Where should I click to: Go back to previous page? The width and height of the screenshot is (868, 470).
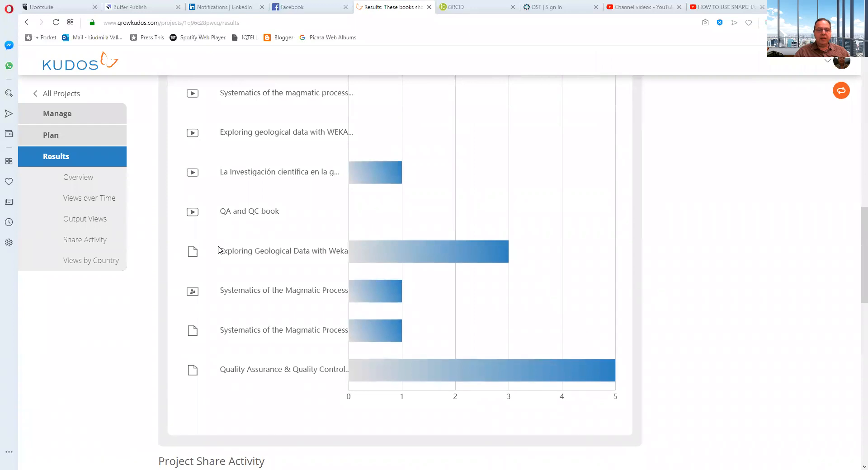pos(27,22)
